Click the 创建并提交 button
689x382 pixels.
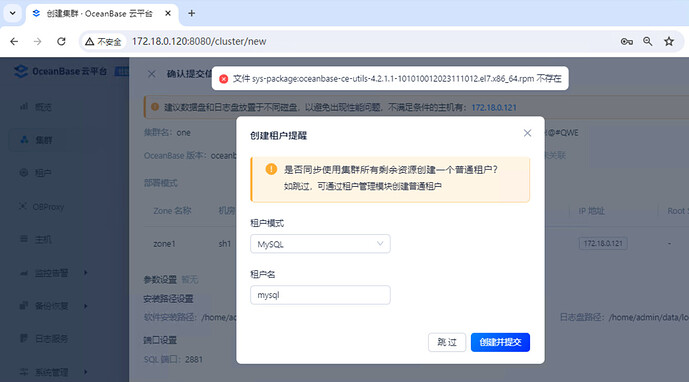coord(500,342)
